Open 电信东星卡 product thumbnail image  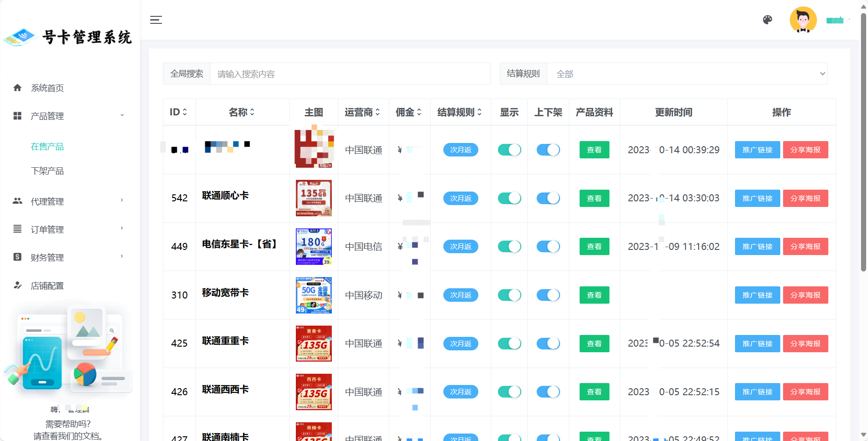click(314, 247)
